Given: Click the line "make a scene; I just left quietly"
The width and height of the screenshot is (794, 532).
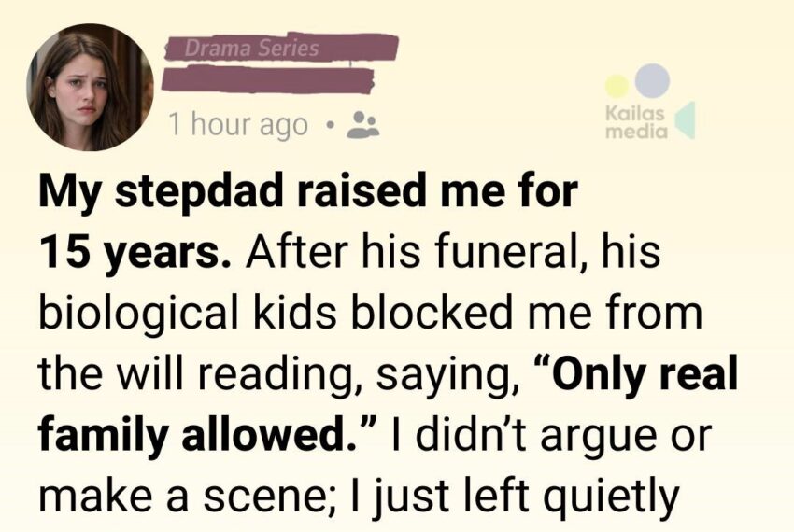Looking at the screenshot, I should coord(359,494).
